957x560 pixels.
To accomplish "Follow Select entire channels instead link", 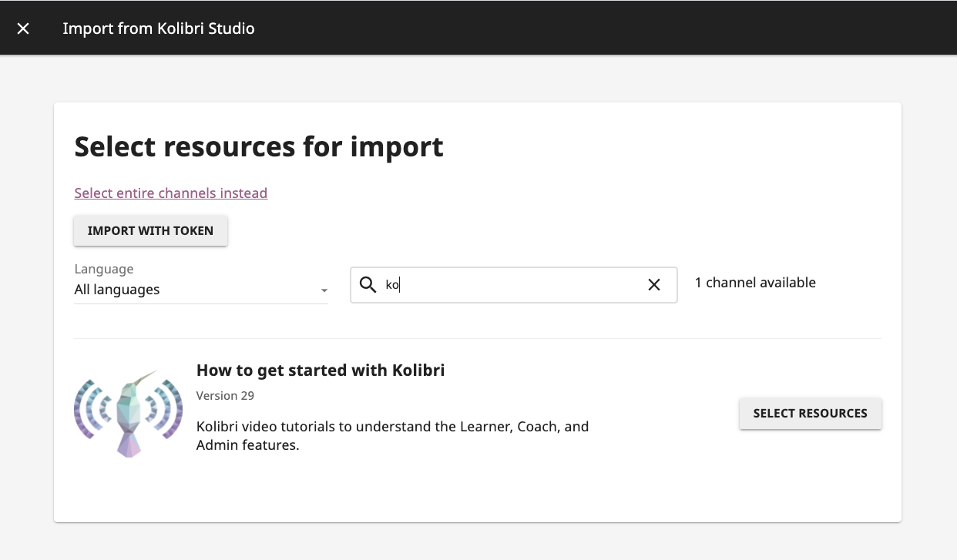I will (170, 193).
